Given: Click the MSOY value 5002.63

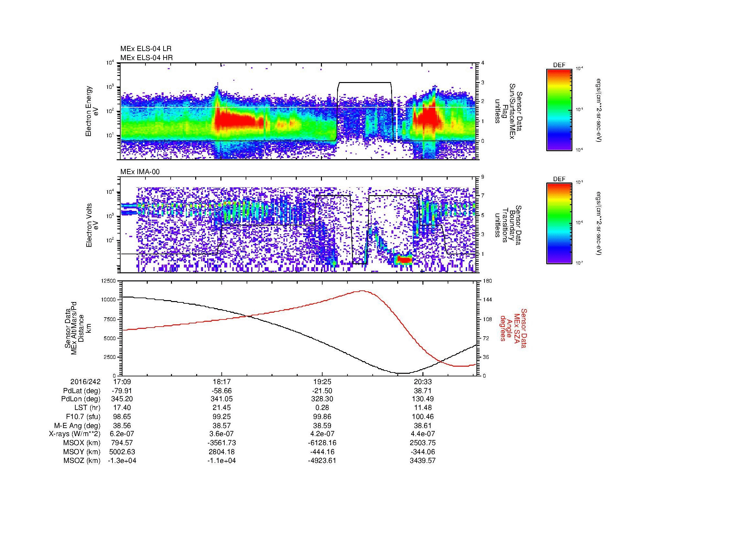Looking at the screenshot, I should coord(122,452).
